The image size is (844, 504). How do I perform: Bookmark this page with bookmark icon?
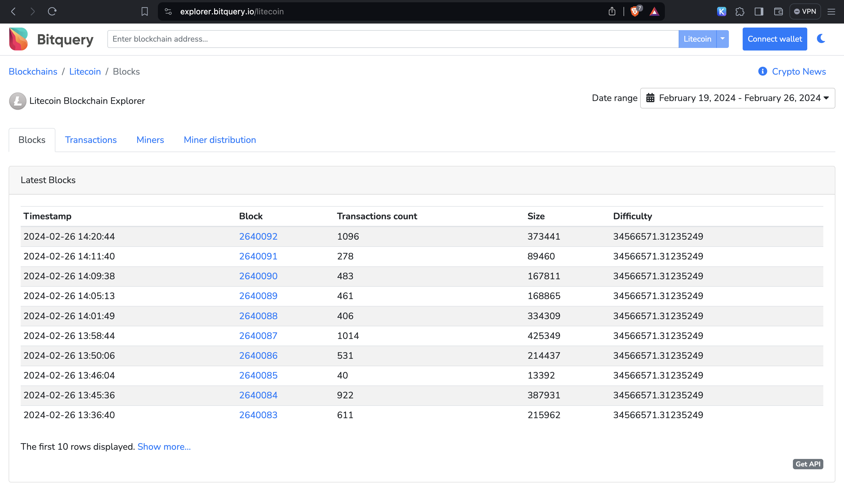point(145,11)
